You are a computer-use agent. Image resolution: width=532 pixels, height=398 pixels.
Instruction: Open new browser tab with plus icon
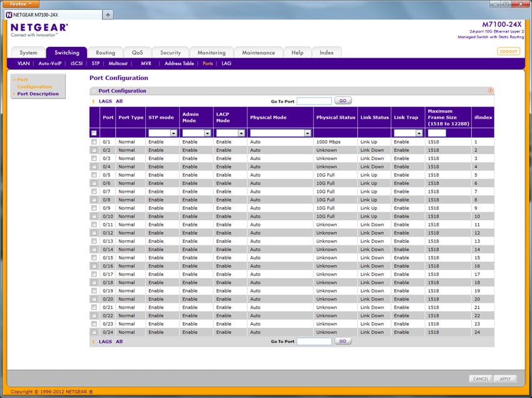pos(108,14)
